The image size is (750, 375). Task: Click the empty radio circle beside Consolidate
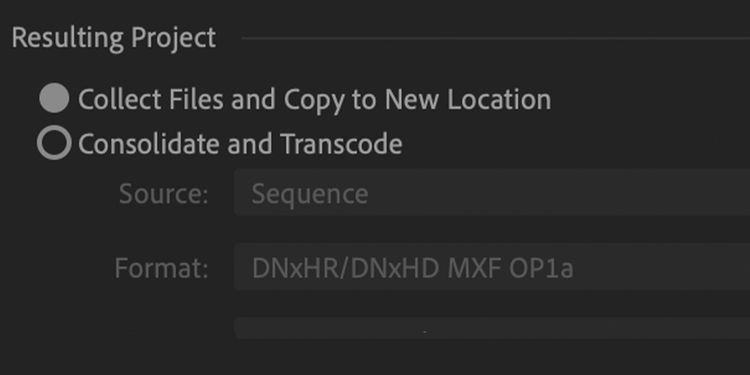coord(54,143)
